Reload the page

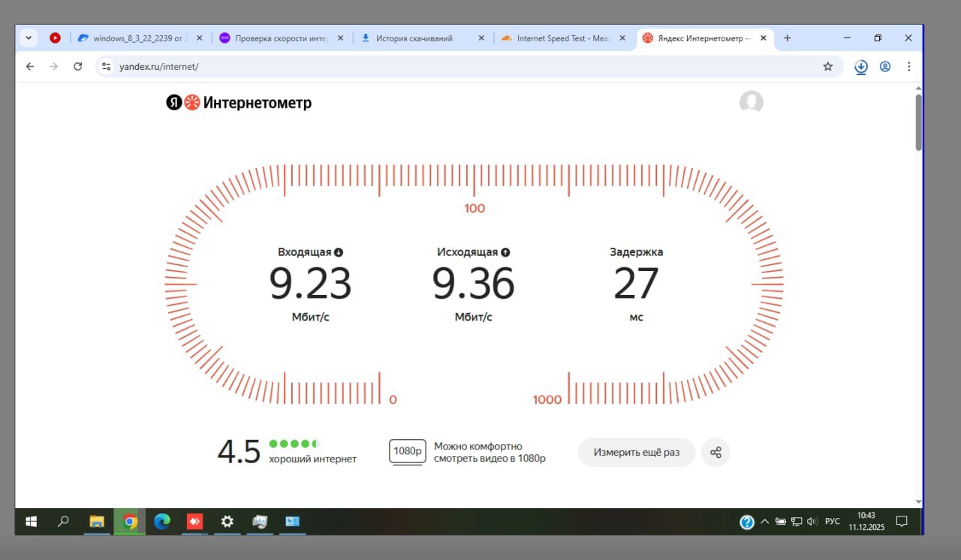pos(77,67)
